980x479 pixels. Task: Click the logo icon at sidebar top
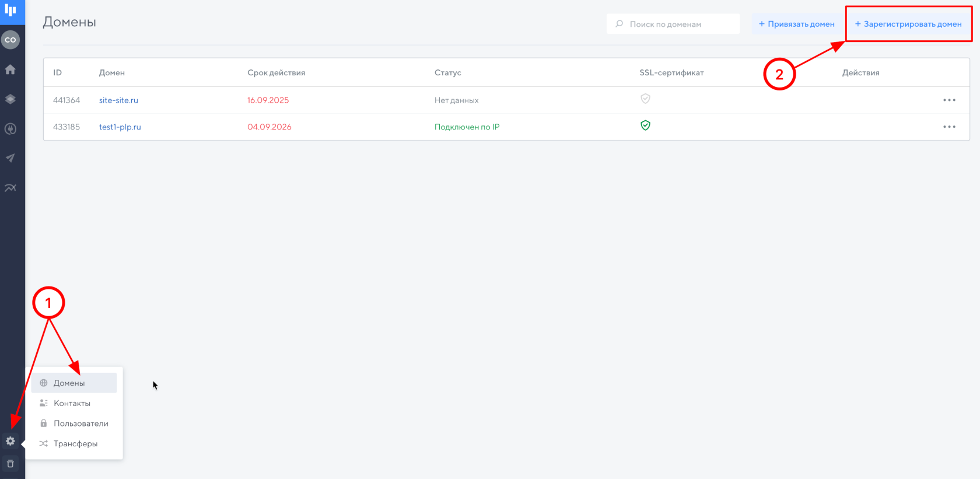tap(10, 11)
